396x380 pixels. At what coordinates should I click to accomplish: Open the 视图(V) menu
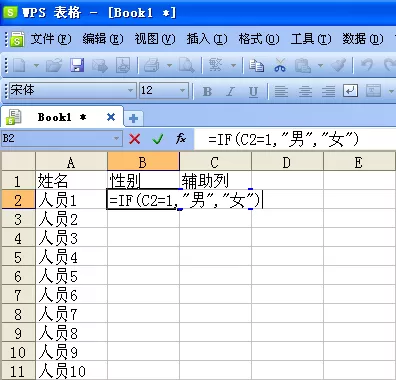tap(155, 39)
